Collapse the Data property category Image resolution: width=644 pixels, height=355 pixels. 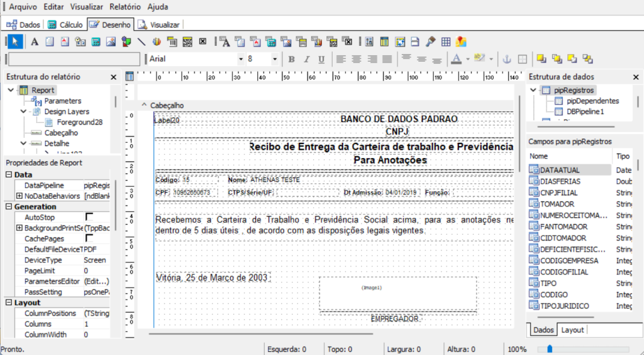[x=9, y=174]
